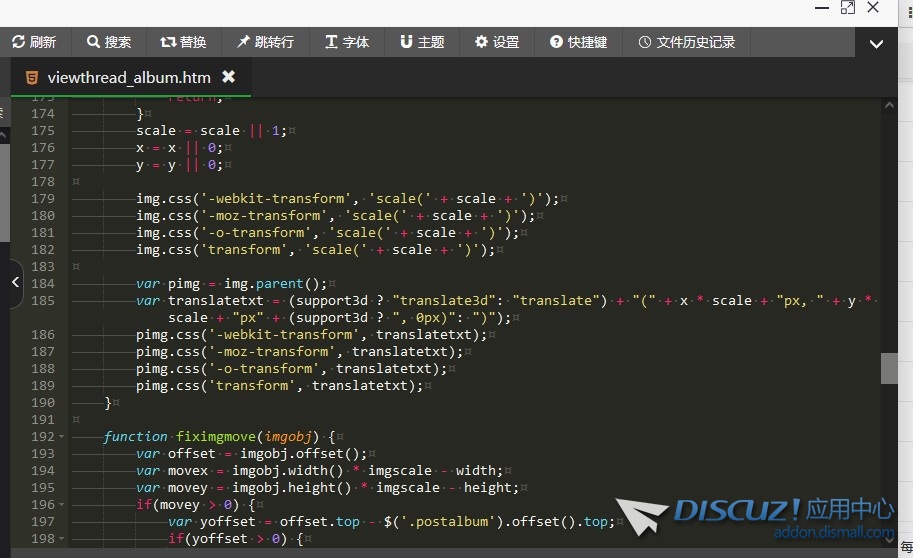
Task: Expand the left side panel arrow
Action: click(x=15, y=283)
